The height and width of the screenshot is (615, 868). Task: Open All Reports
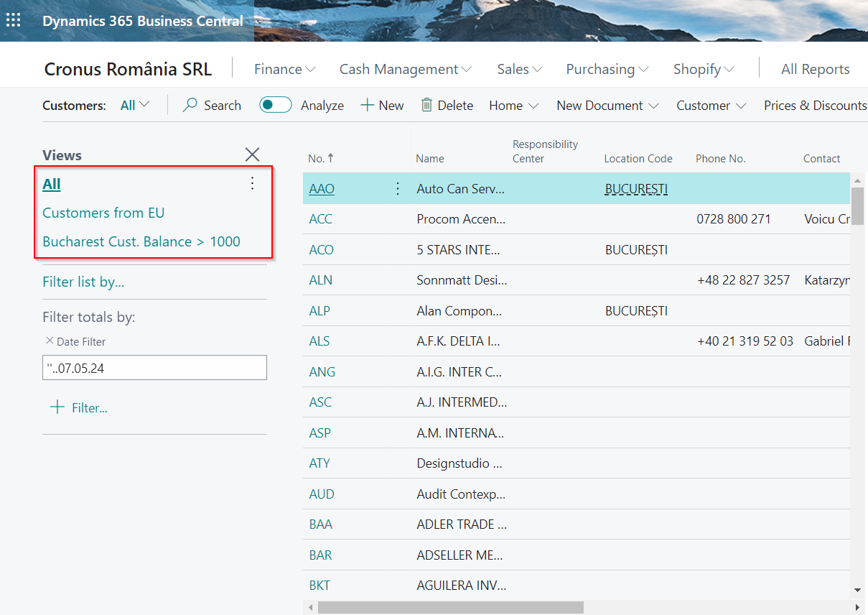816,69
